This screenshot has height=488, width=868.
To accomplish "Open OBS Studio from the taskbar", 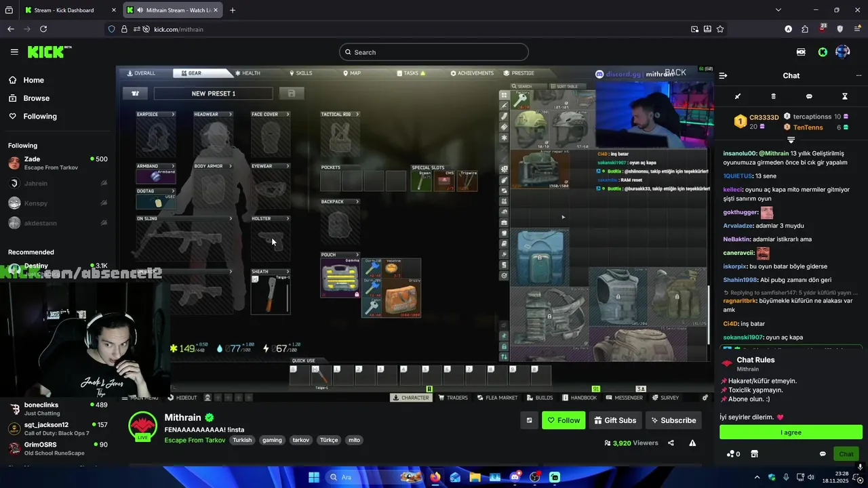I will pos(535,477).
